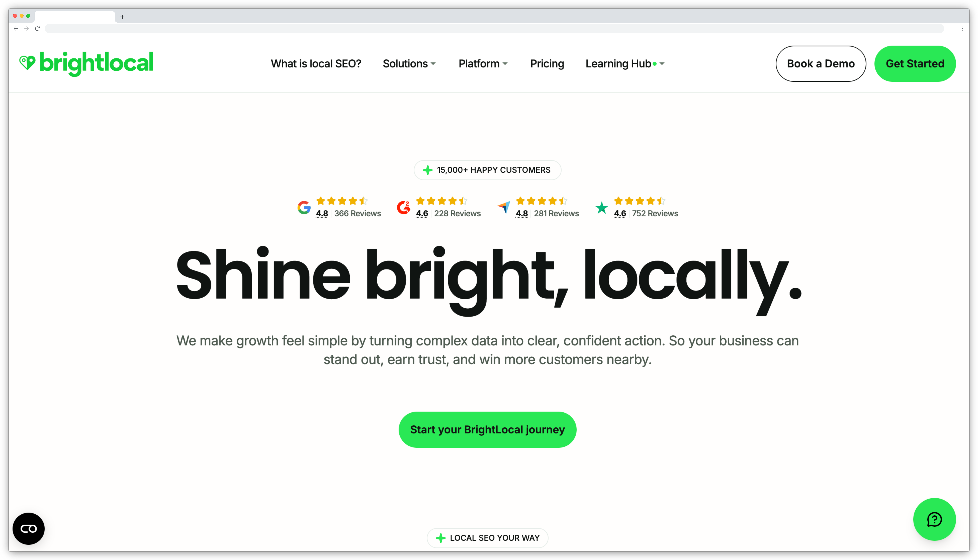Open the black cookie consent widget icon
This screenshot has height=560, width=978.
click(x=28, y=528)
